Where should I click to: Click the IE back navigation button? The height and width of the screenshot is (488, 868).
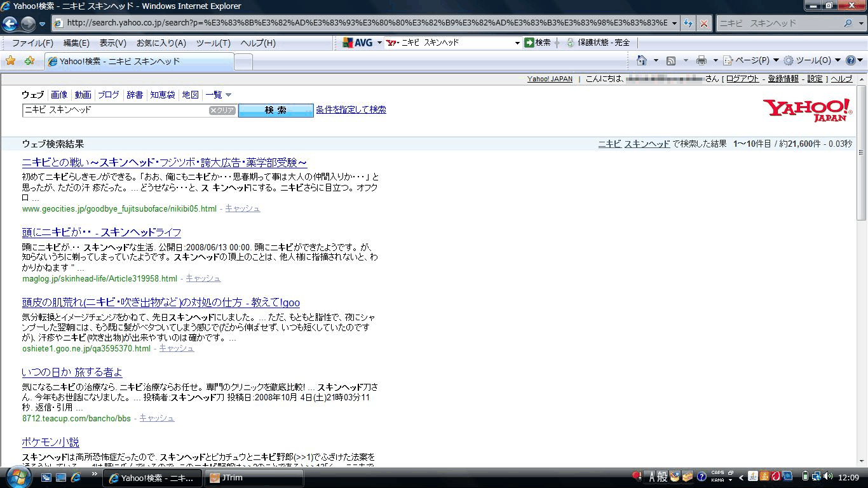coord(10,24)
